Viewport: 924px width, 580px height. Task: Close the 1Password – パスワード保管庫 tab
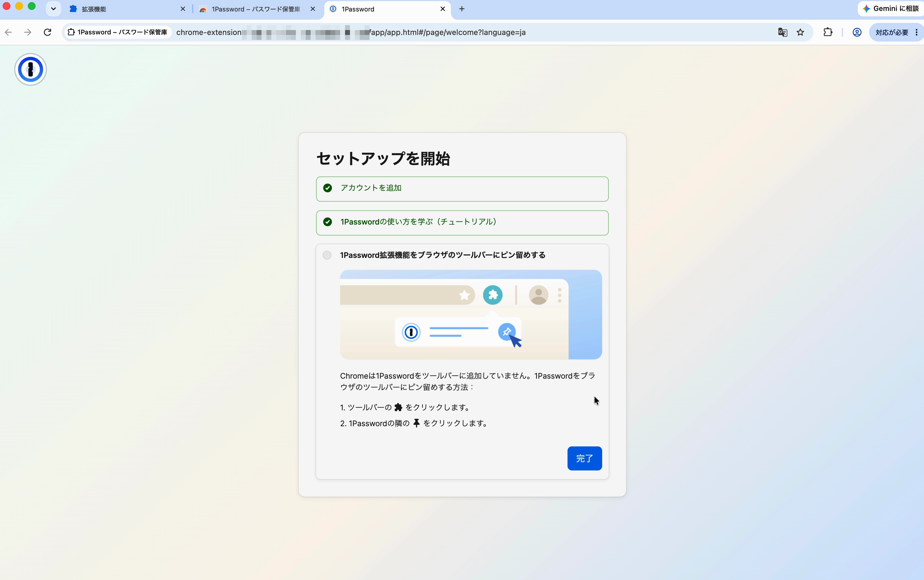pyautogui.click(x=313, y=9)
